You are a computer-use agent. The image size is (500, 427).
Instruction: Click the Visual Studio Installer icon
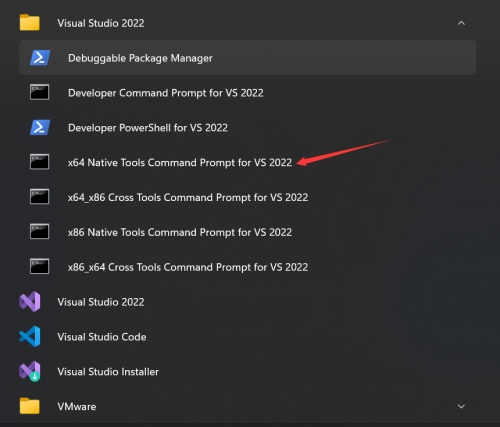tap(30, 371)
